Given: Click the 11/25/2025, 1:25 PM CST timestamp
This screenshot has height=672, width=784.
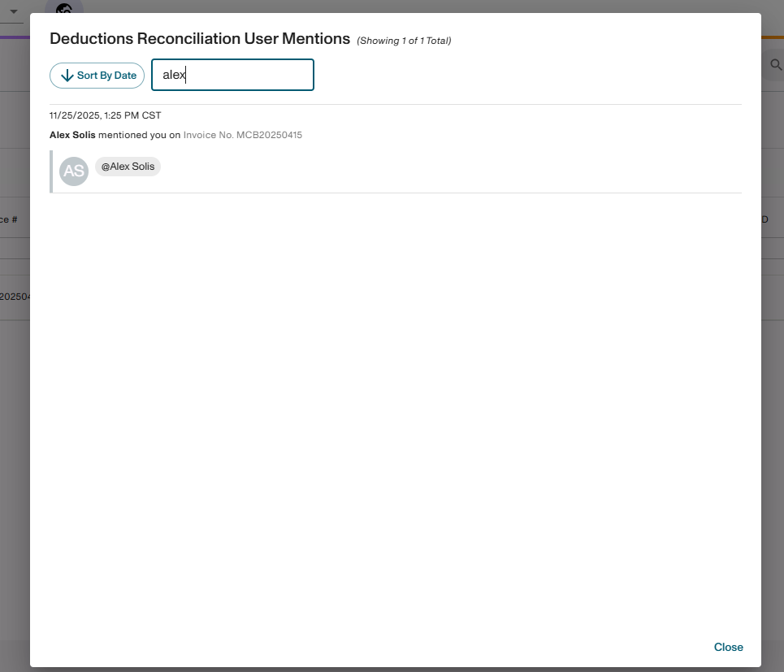Looking at the screenshot, I should 105,115.
